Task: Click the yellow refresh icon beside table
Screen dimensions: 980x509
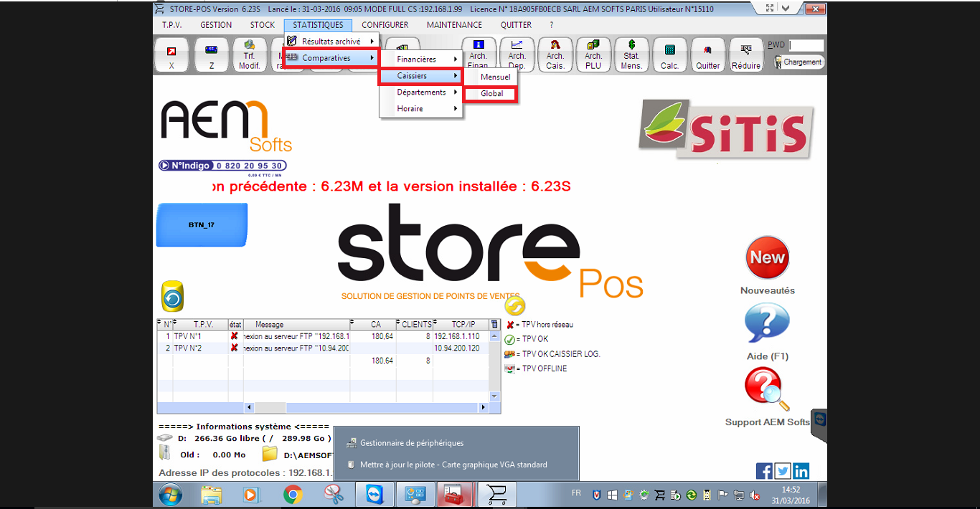Action: (514, 306)
